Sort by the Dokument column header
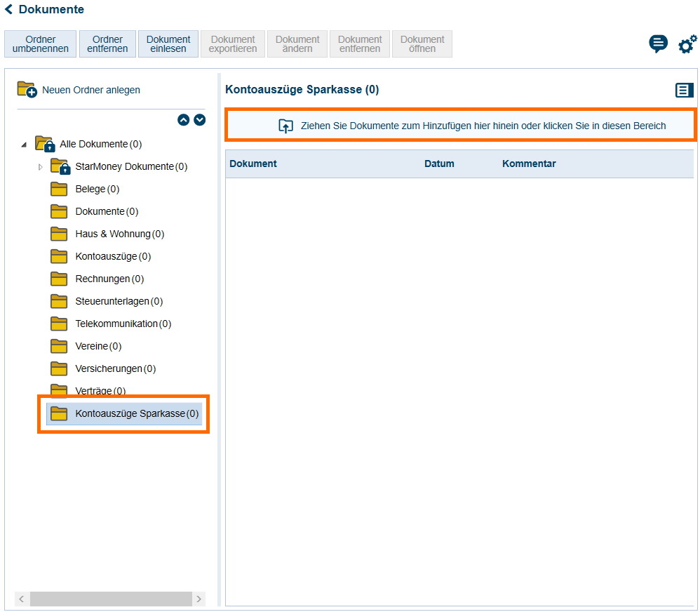The width and height of the screenshot is (700, 612). click(x=253, y=164)
